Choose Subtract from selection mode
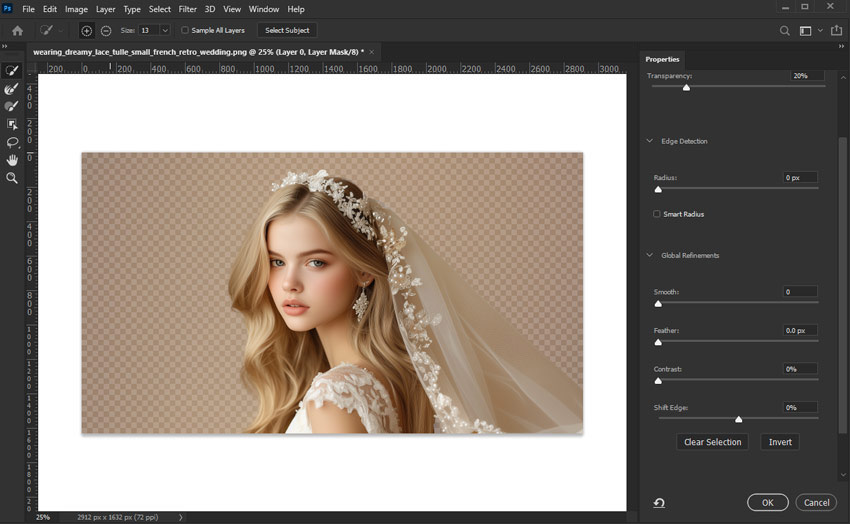The image size is (850, 524). click(x=106, y=31)
